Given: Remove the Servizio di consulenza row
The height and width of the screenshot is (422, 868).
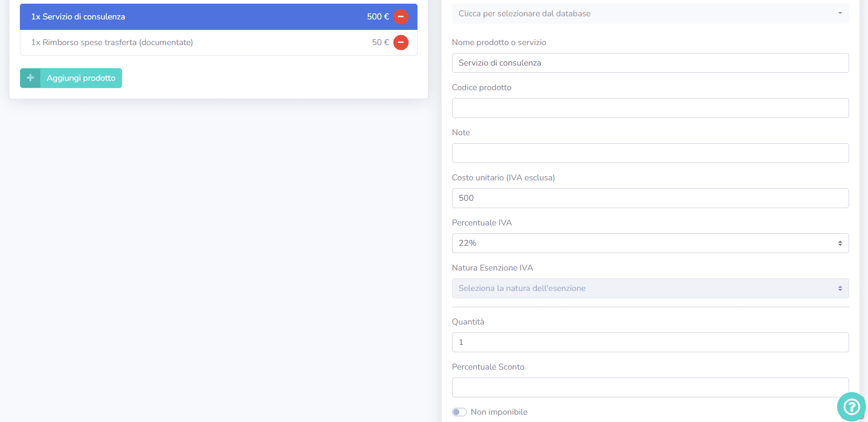Looking at the screenshot, I should (401, 17).
